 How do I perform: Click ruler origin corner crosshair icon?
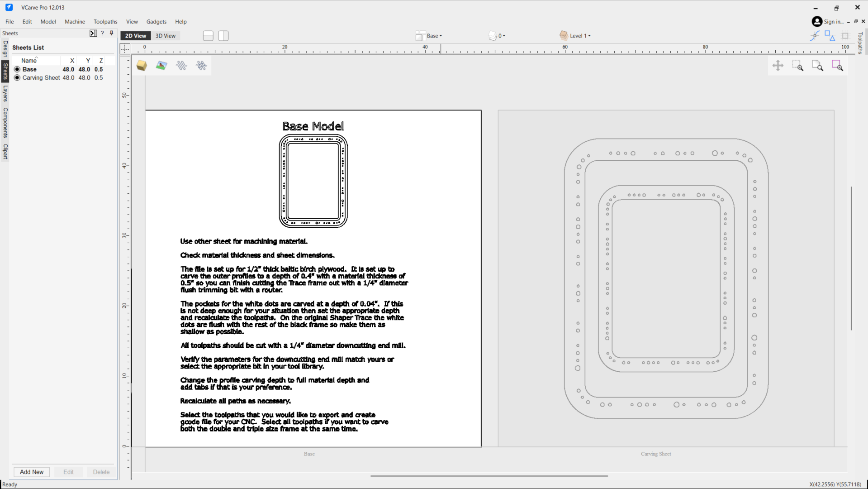[x=125, y=48]
